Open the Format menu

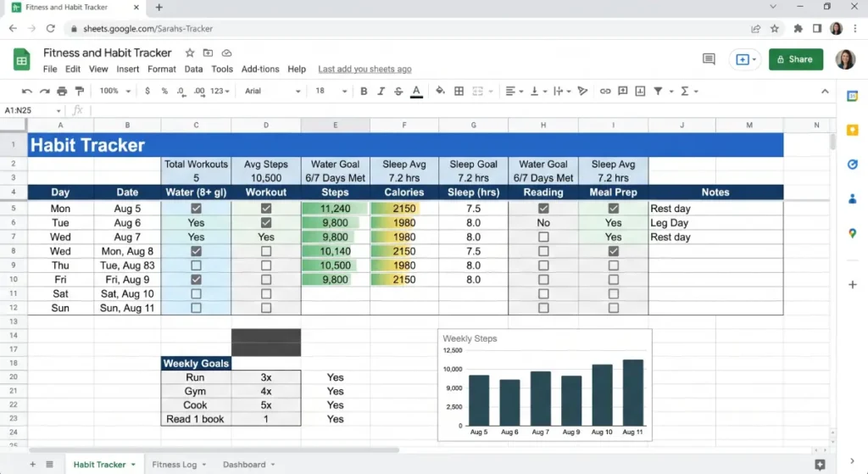[162, 70]
